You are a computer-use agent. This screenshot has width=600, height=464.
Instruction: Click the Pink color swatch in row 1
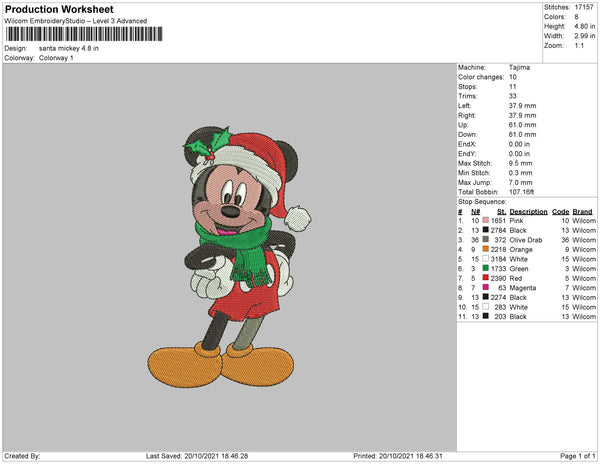(486, 220)
